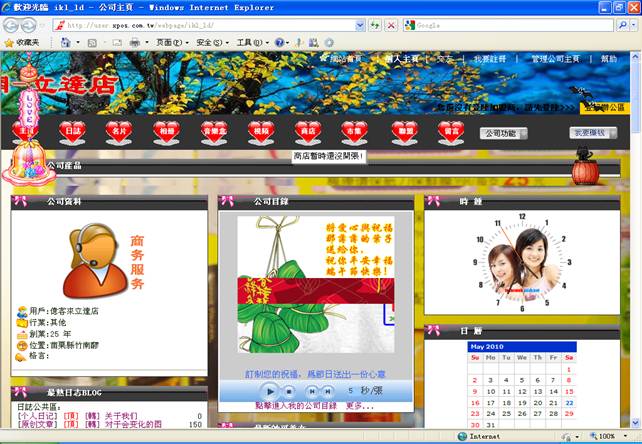The height and width of the screenshot is (444, 642).
Task: Open the 頁面(P) dropdown menu
Action: click(x=171, y=43)
